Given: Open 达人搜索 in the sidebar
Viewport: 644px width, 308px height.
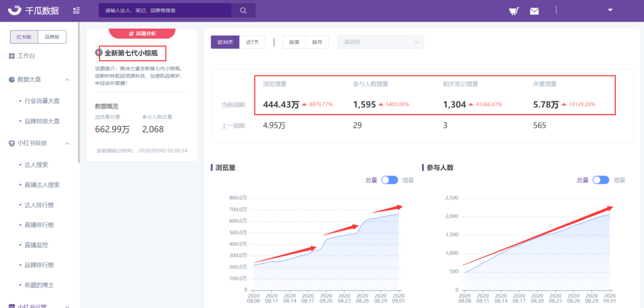Looking at the screenshot, I should (36, 165).
